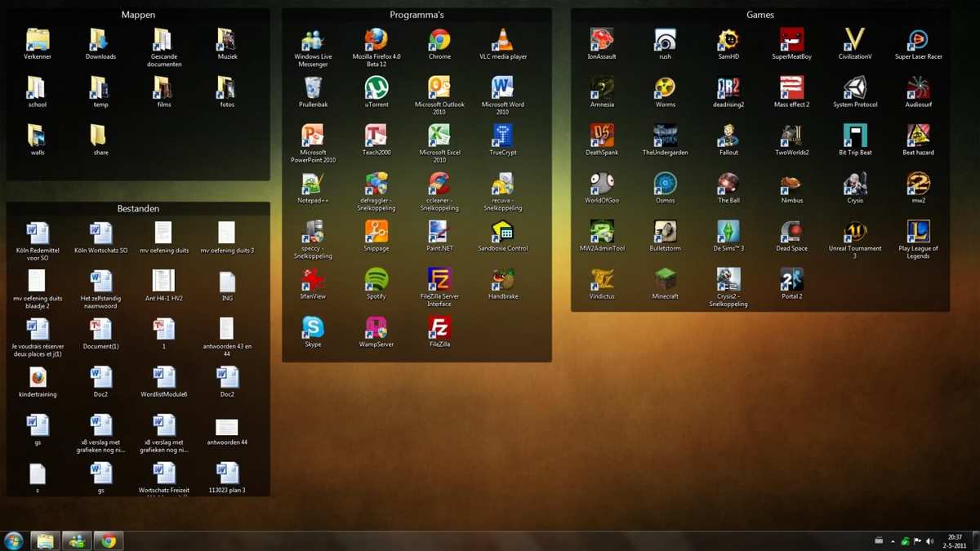This screenshot has height=551, width=980.
Task: Click the volume speaker tray icon
Action: 929,541
